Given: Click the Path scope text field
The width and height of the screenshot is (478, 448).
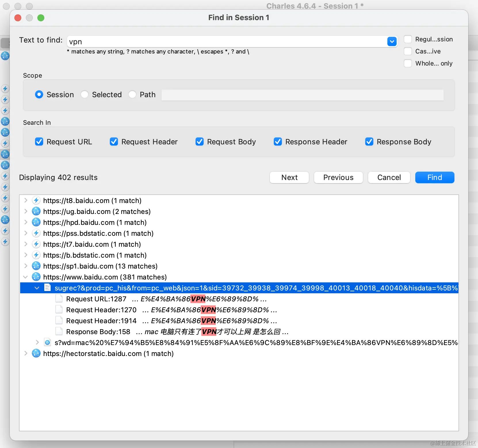Looking at the screenshot, I should 303,95.
